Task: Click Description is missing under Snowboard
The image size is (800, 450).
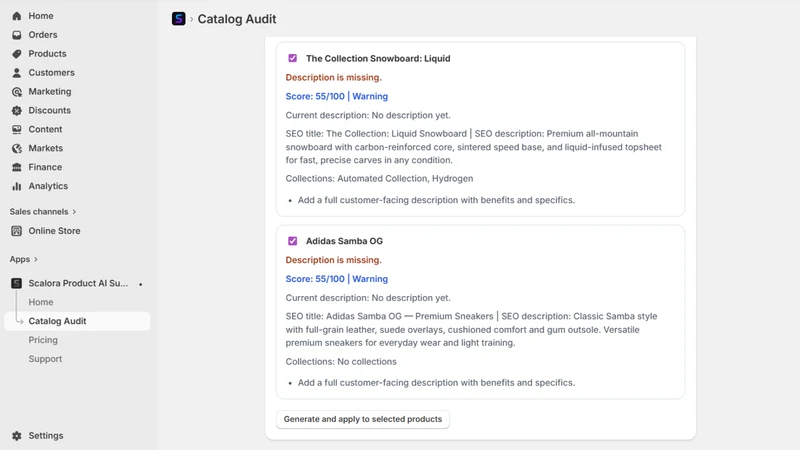Action: pyautogui.click(x=334, y=78)
